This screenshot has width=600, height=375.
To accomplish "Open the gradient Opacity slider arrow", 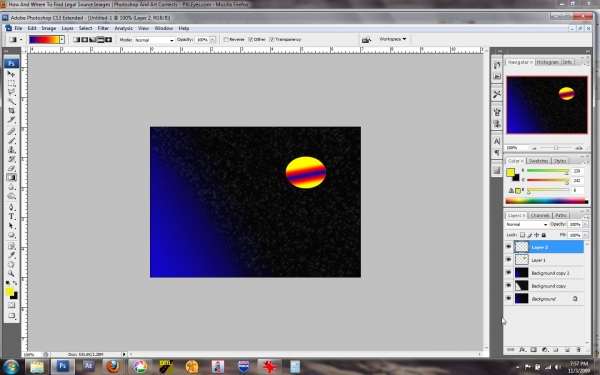I will click(x=212, y=40).
